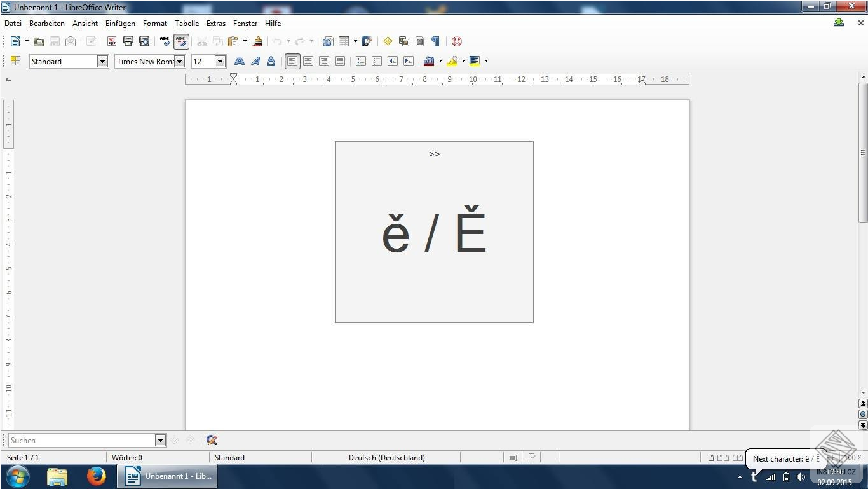
Task: Show the draw functions
Action: pyautogui.click(x=367, y=41)
